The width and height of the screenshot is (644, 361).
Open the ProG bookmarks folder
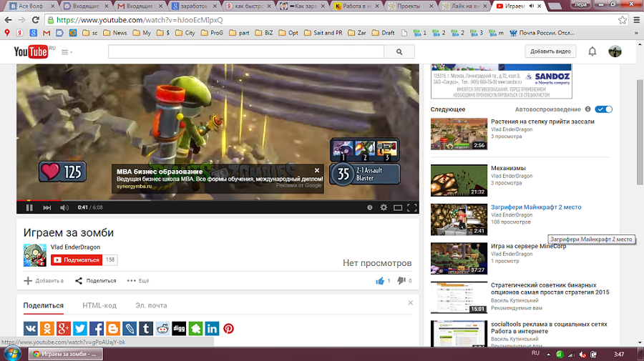pyautogui.click(x=212, y=33)
